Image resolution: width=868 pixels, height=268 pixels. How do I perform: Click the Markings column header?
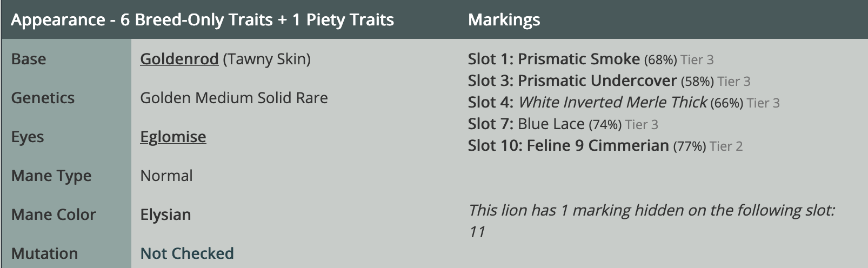pyautogui.click(x=504, y=20)
